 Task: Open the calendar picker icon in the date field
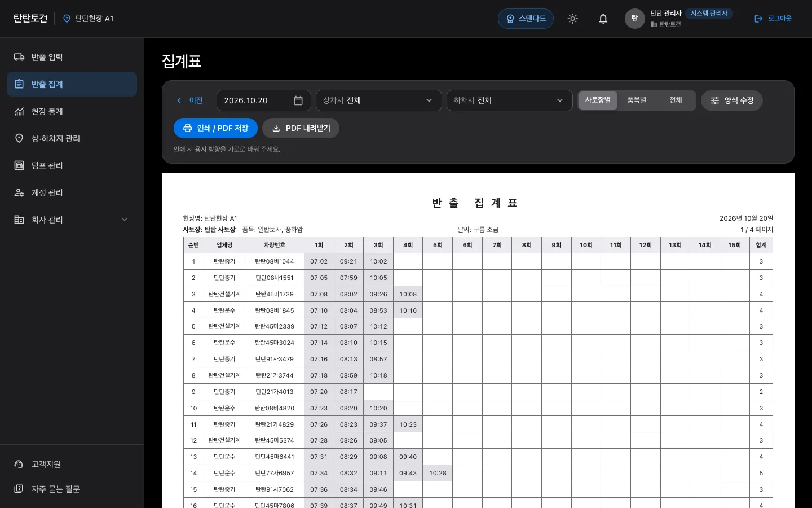click(x=298, y=100)
